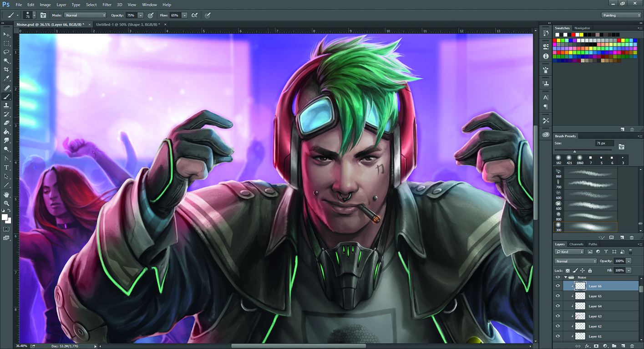This screenshot has width=644, height=349.
Task: Select the Magic Wand tool
Action: click(x=6, y=61)
